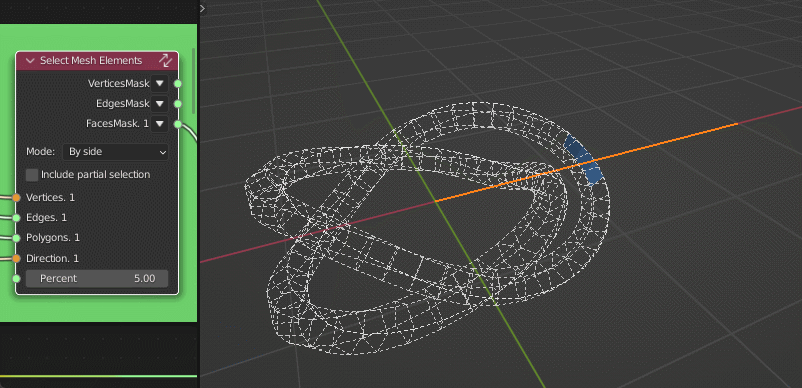Click the node editor vertical scrollbar
This screenshot has height=388, width=802.
coord(193,81)
